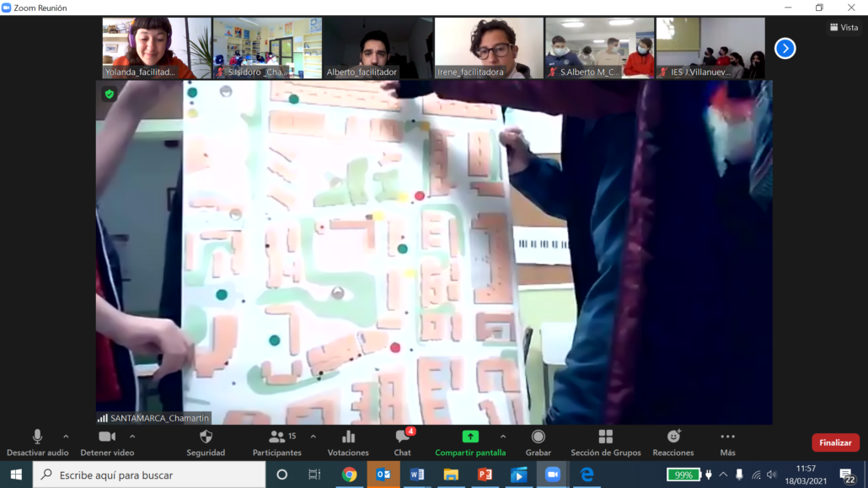868x488 pixels.
Task: Click the Windows search box
Action: coord(150,475)
